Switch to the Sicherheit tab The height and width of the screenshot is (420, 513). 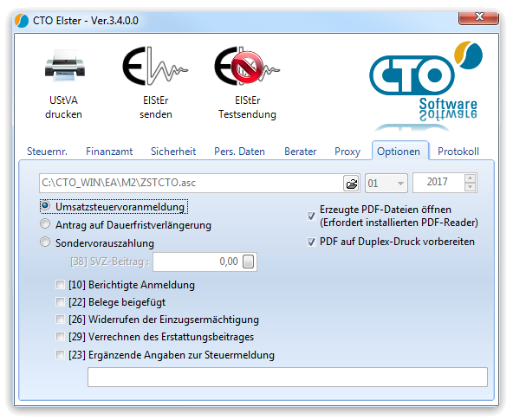173,152
